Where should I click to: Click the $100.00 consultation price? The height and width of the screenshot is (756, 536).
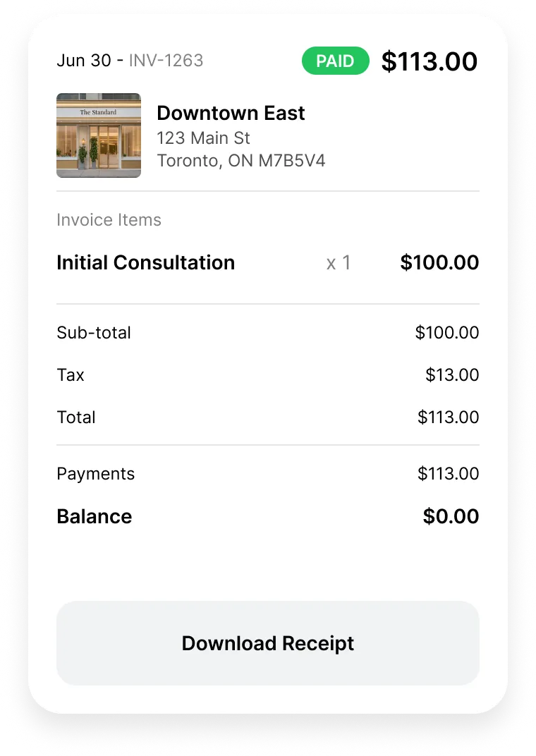[439, 263]
